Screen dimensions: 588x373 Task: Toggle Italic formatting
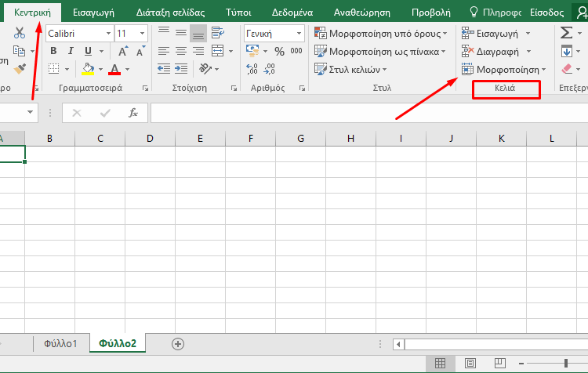71,51
